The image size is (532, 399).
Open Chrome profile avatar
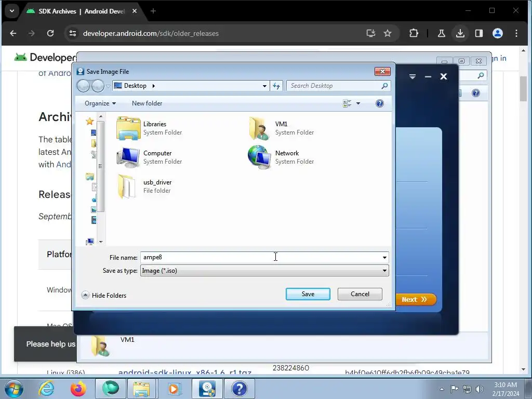pyautogui.click(x=497, y=33)
